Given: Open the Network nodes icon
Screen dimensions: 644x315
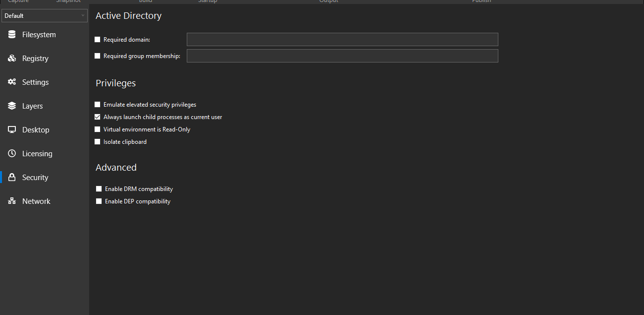Looking at the screenshot, I should [11, 201].
